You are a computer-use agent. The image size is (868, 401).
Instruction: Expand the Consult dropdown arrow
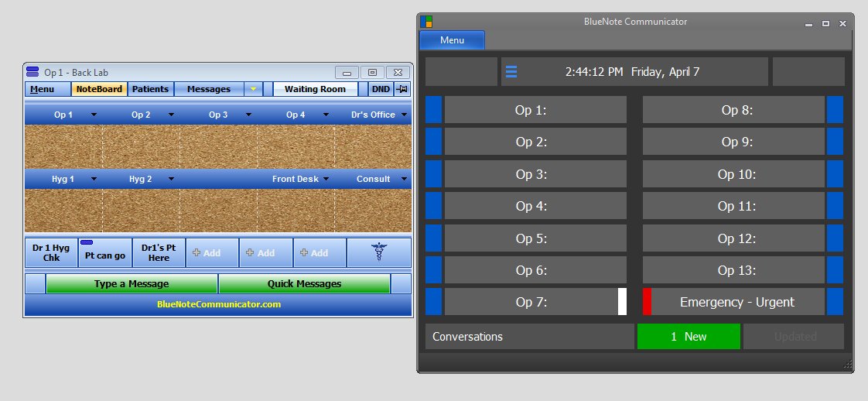[x=404, y=179]
